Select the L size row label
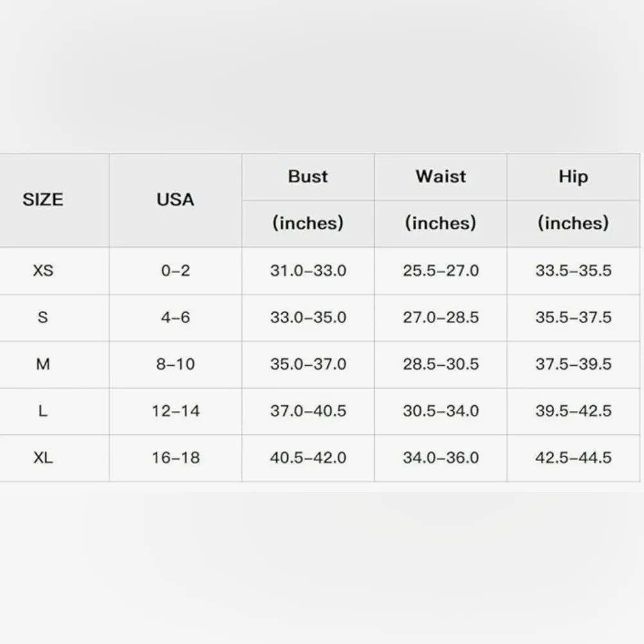This screenshot has width=644, height=644. click(43, 411)
